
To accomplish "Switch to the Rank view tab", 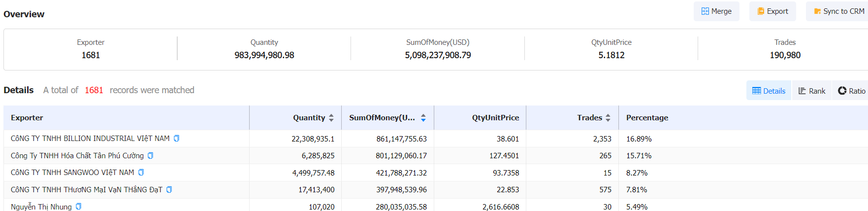I will (x=811, y=91).
